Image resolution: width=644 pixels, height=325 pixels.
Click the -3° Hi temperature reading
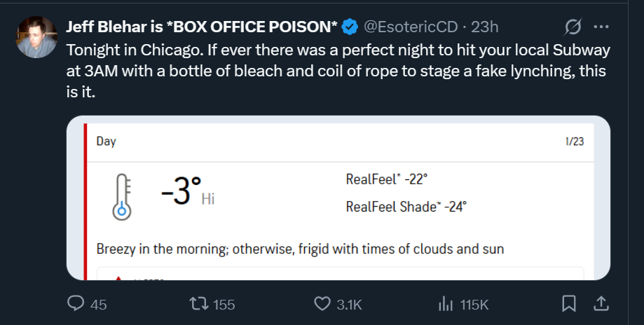(x=186, y=193)
